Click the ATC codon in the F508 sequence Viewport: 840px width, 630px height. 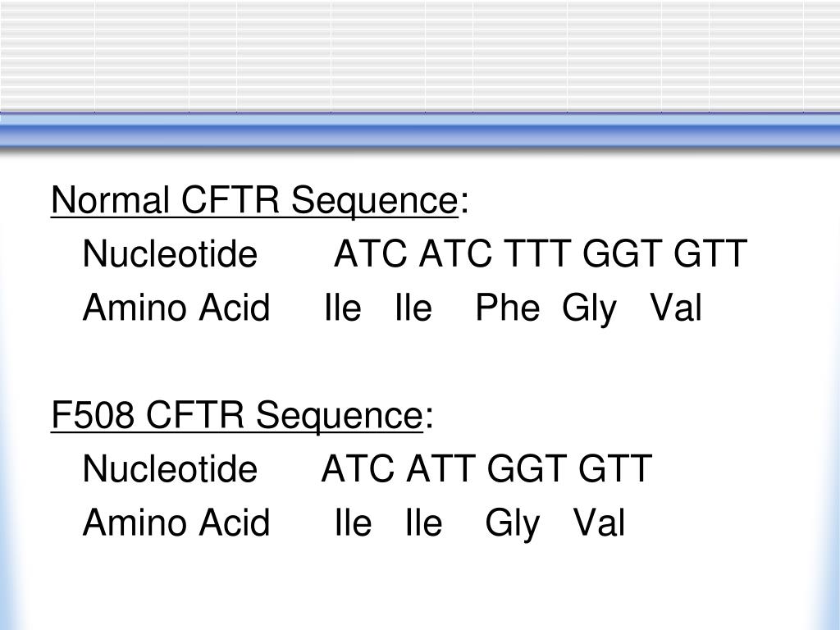point(358,468)
